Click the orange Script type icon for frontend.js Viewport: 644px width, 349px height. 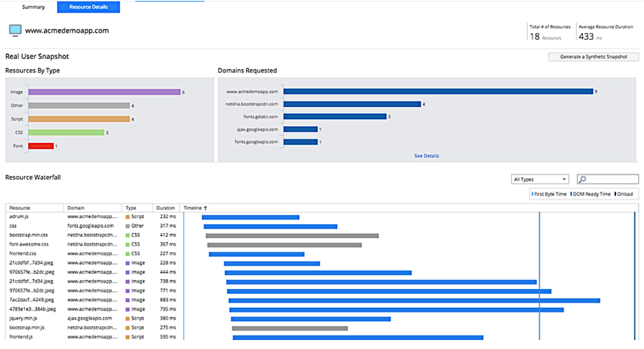click(x=128, y=337)
